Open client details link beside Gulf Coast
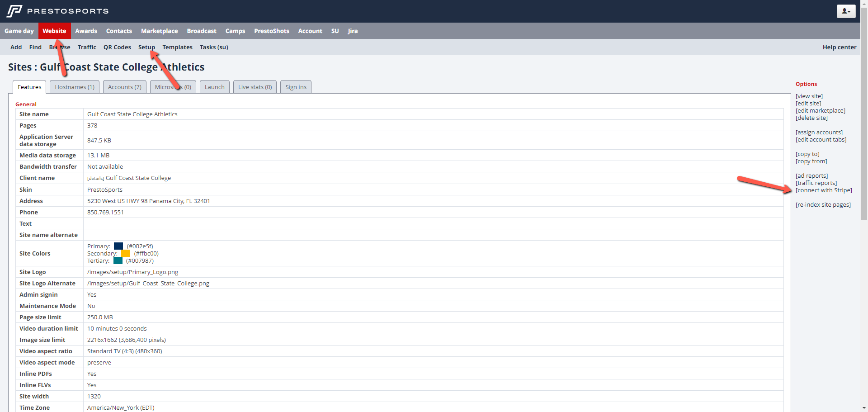 [95, 179]
